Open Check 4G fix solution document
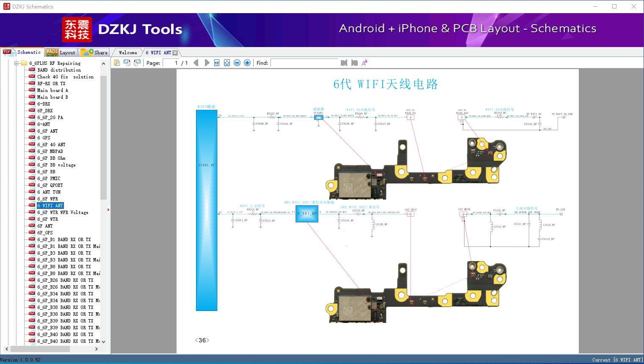Image resolution: width=644 pixels, height=364 pixels. pos(66,77)
